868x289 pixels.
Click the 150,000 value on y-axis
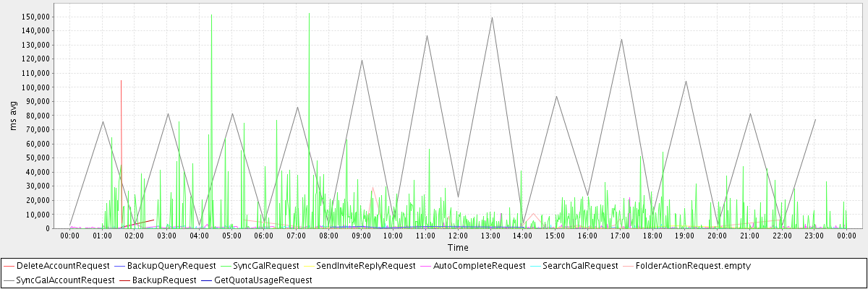pos(36,17)
